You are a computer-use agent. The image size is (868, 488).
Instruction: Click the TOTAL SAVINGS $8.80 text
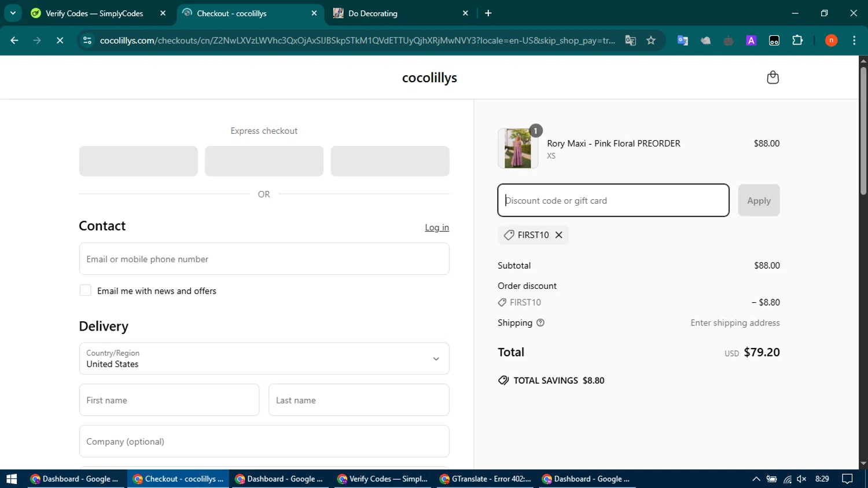(559, 380)
